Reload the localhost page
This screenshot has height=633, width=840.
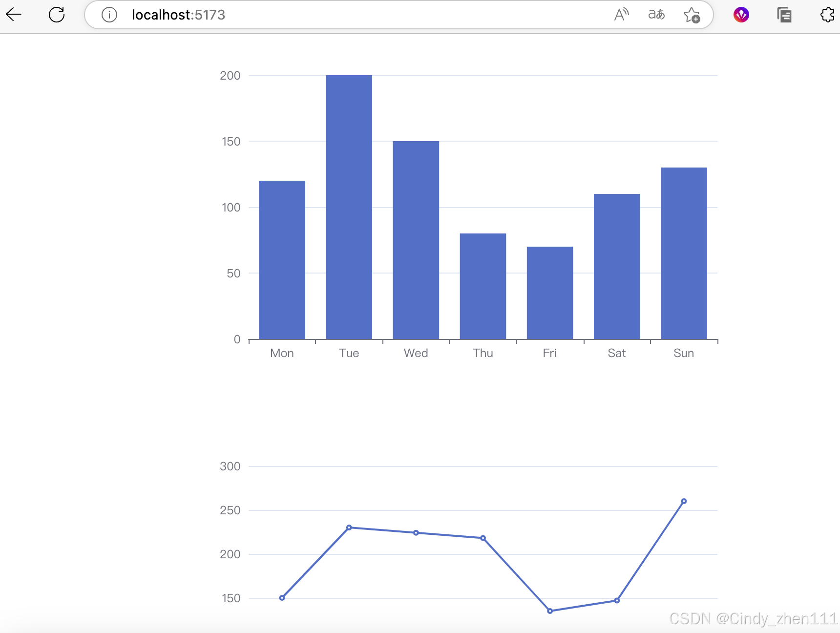[57, 15]
